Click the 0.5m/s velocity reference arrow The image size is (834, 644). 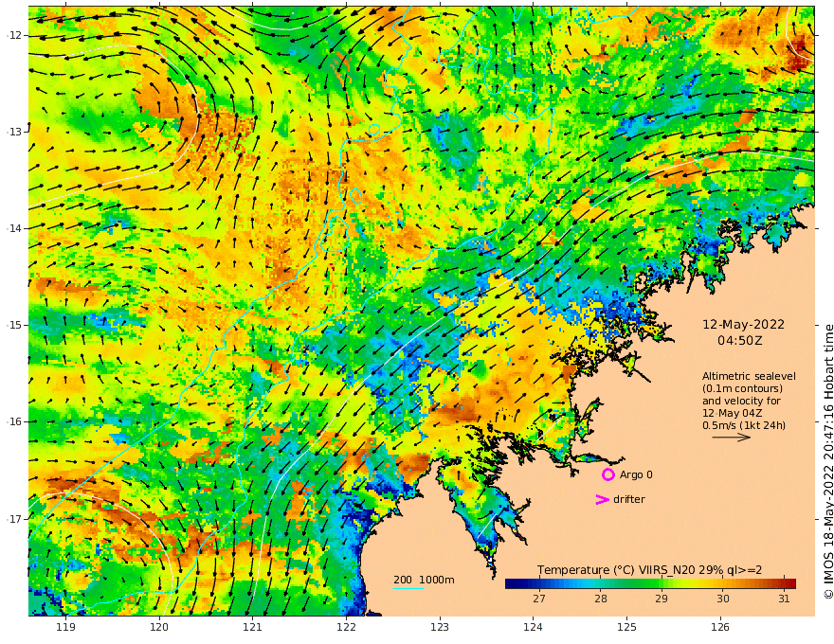pyautogui.click(x=732, y=438)
